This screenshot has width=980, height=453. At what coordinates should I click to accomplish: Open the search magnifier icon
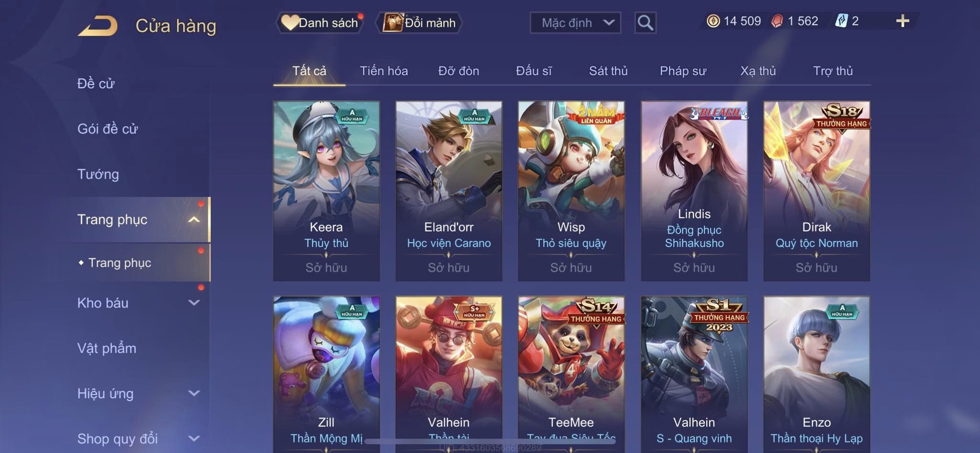[x=645, y=23]
